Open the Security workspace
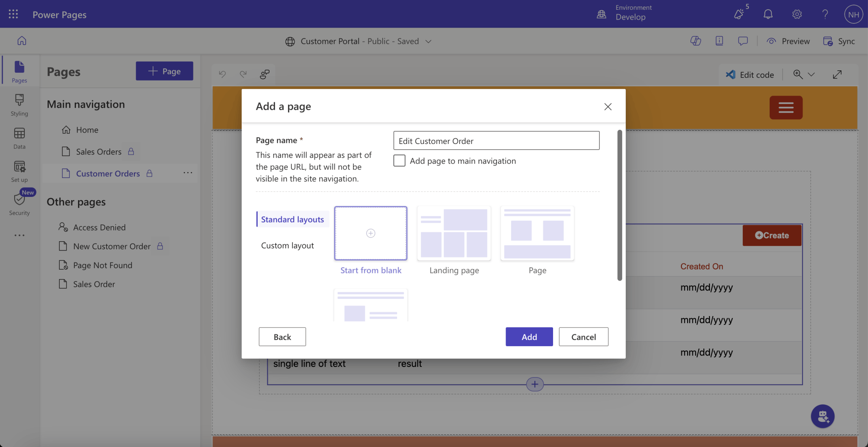 (19, 204)
